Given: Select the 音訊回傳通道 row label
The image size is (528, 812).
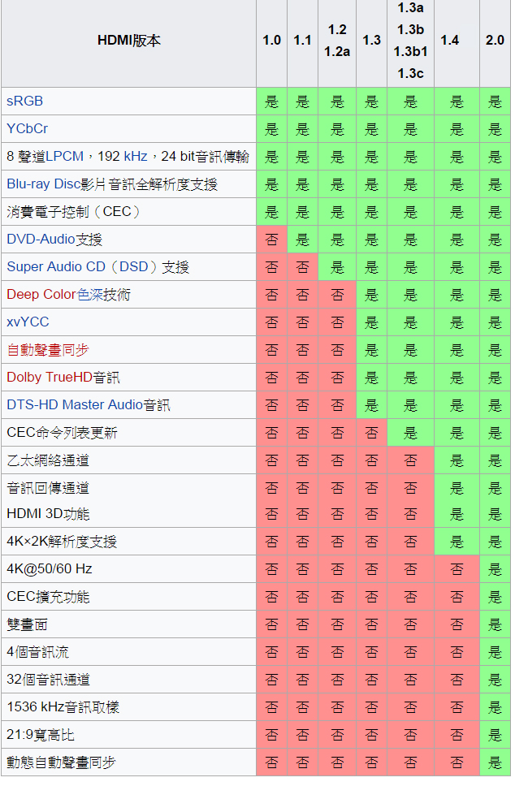Looking at the screenshot, I should pos(129,488).
